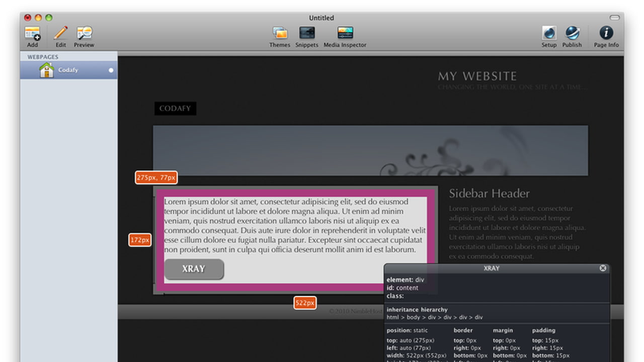
Task: Select the Codafy page in sidebar
Action: [69, 70]
